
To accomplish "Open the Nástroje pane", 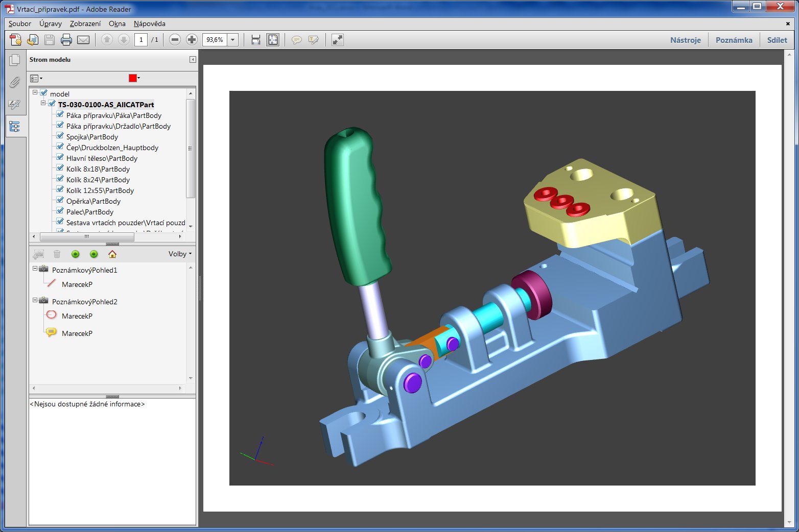I will 685,40.
